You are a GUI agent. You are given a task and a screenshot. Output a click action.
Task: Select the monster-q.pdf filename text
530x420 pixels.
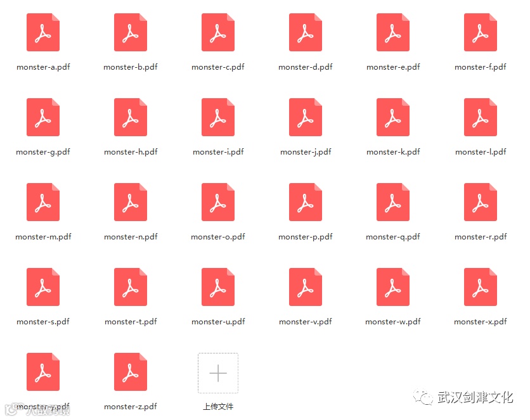pyautogui.click(x=393, y=237)
